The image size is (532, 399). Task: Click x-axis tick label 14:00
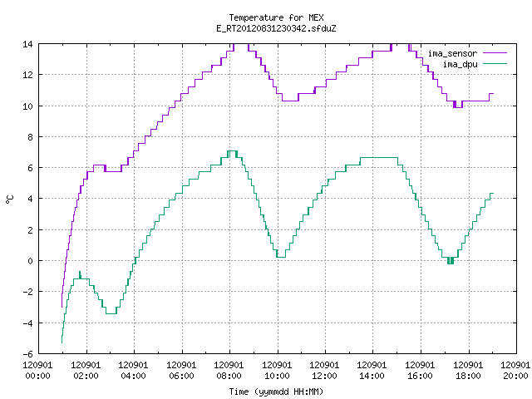(372, 377)
